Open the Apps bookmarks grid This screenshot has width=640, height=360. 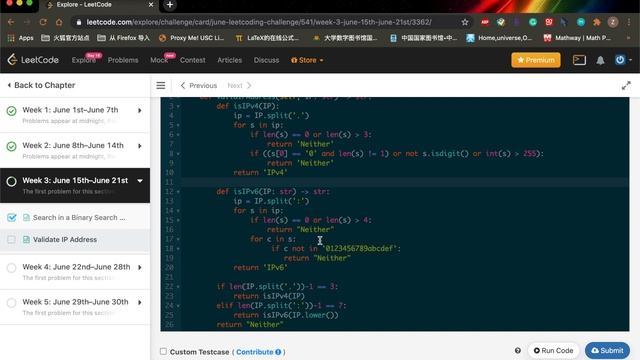[20, 38]
